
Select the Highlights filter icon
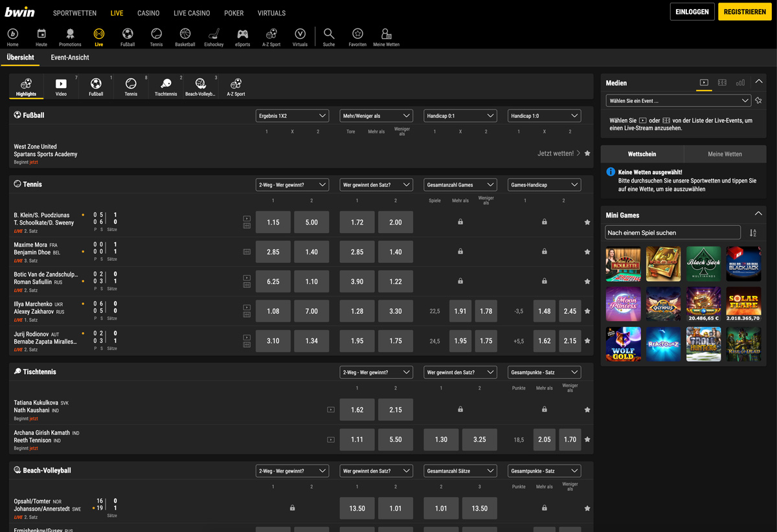pos(26,87)
